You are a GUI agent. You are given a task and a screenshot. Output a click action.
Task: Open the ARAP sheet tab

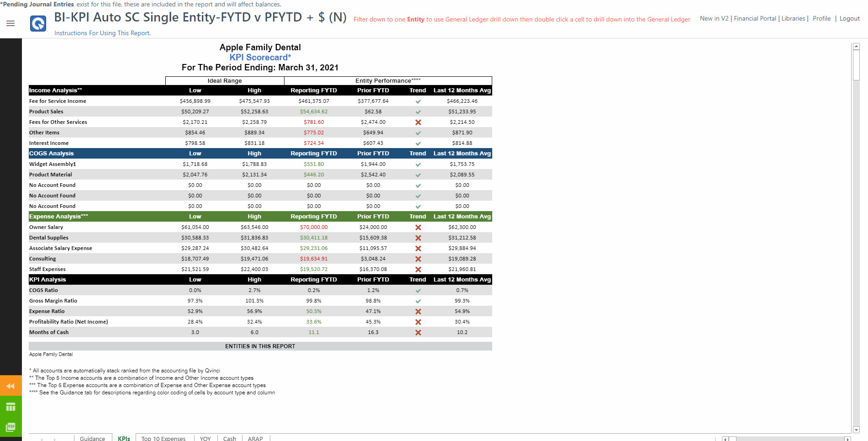click(x=255, y=439)
